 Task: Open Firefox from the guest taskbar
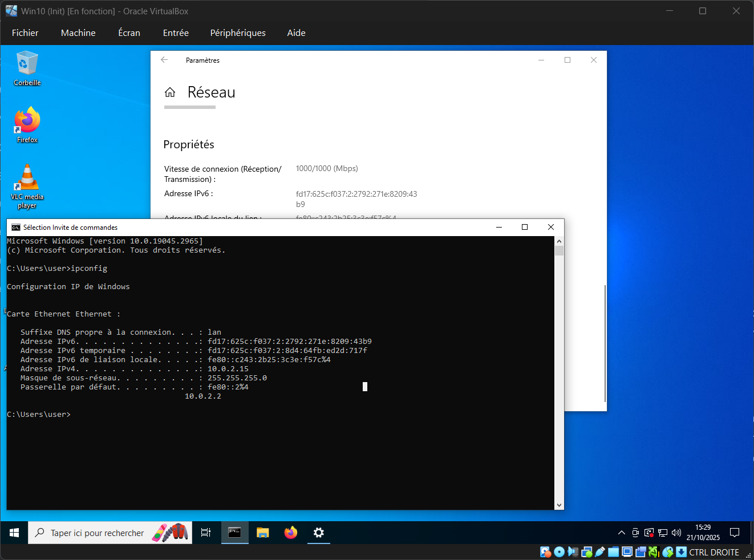[291, 533]
